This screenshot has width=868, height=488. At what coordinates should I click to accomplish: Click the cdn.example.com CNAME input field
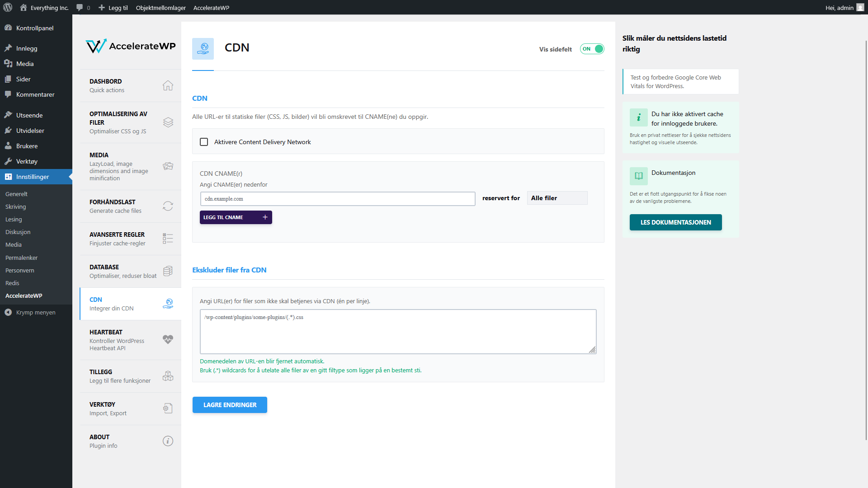337,199
